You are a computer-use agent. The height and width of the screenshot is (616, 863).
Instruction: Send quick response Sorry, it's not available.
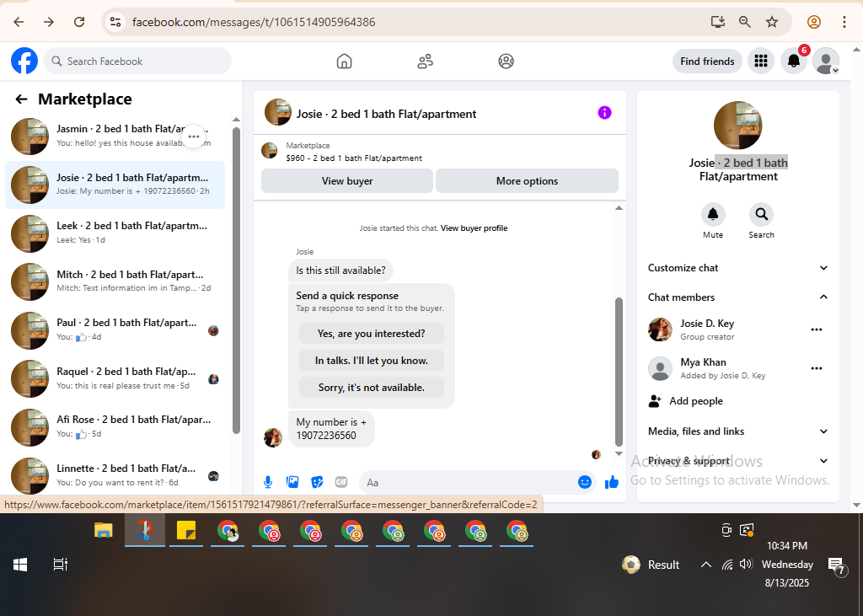[x=372, y=388]
